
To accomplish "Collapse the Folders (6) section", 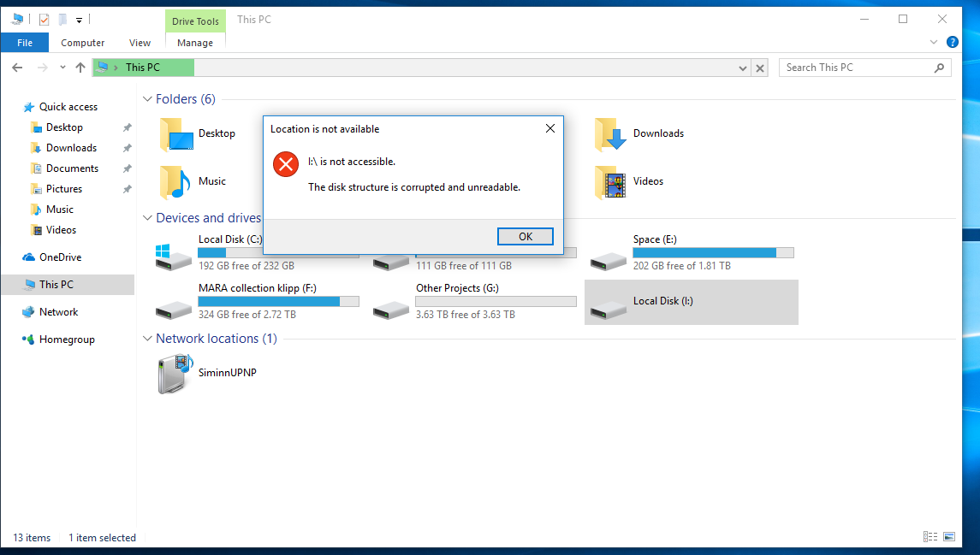I will [x=147, y=99].
